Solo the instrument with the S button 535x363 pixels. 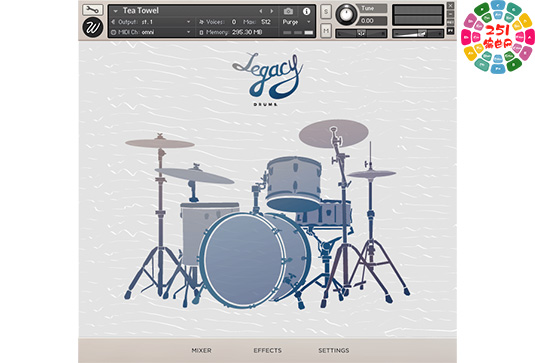(326, 12)
